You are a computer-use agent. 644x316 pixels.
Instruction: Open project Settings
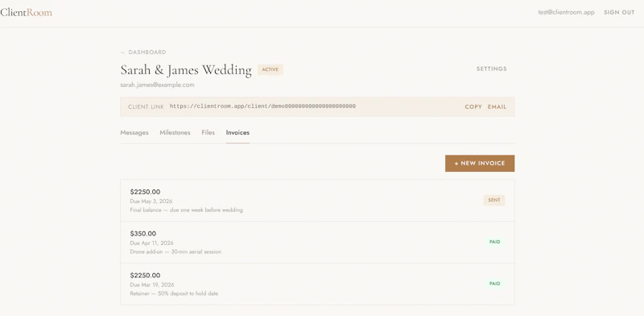pos(491,69)
